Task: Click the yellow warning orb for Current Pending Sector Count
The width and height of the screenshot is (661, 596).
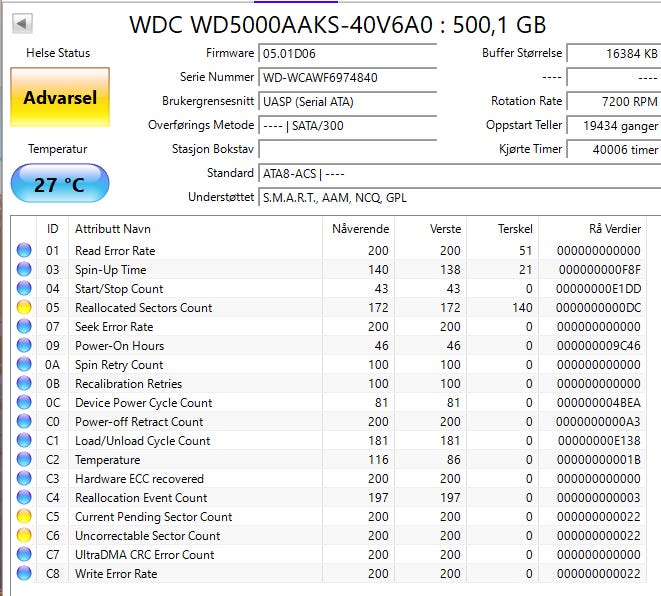Action: coord(24,516)
